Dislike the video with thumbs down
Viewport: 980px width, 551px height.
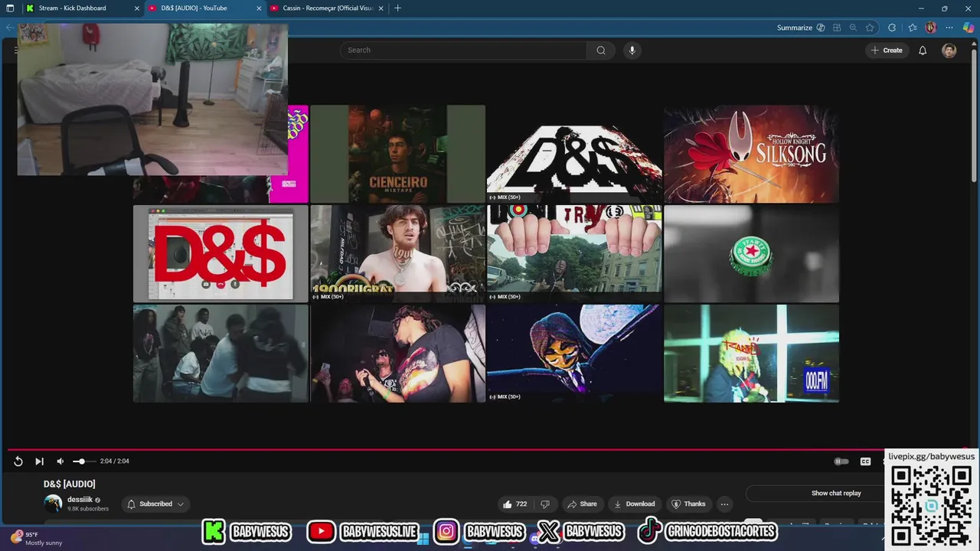pyautogui.click(x=545, y=504)
